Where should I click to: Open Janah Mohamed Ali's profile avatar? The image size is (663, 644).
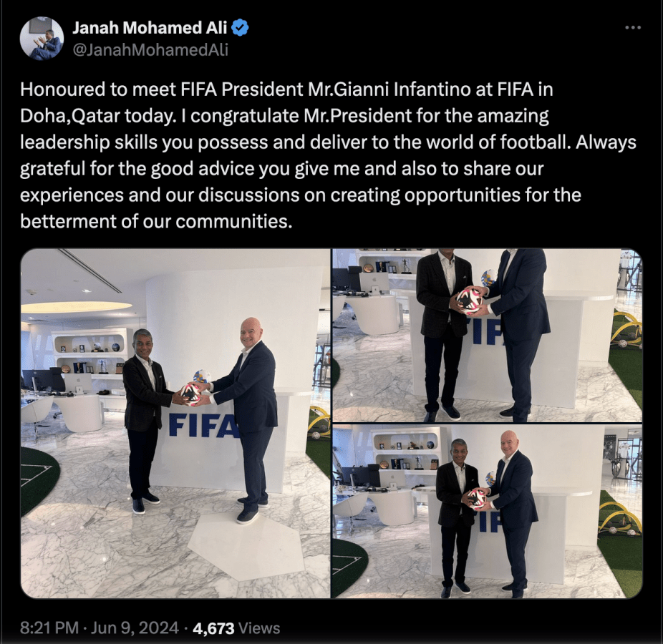point(42,39)
